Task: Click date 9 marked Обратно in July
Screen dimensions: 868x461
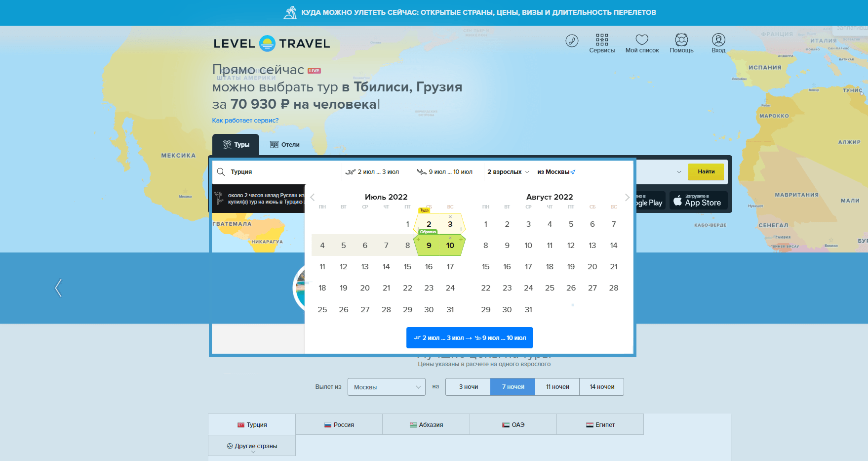Action: coord(429,246)
